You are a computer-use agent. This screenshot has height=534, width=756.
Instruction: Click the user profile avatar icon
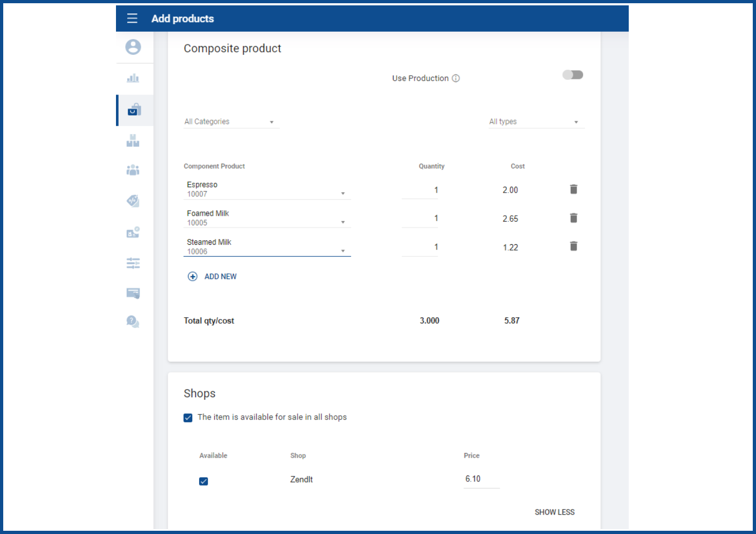[x=133, y=47]
